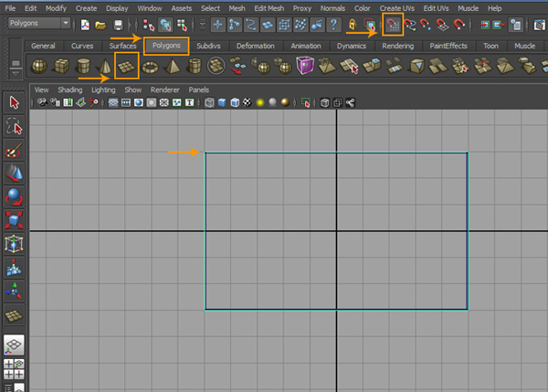Image resolution: width=548 pixels, height=392 pixels.
Task: Activate the Scale tool in the toolbox
Action: (x=14, y=220)
